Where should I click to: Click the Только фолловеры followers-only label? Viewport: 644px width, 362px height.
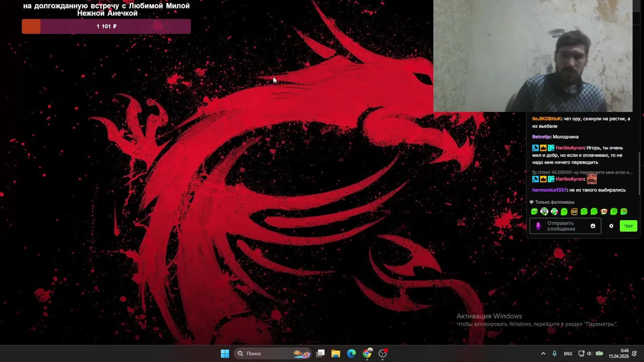pos(554,202)
